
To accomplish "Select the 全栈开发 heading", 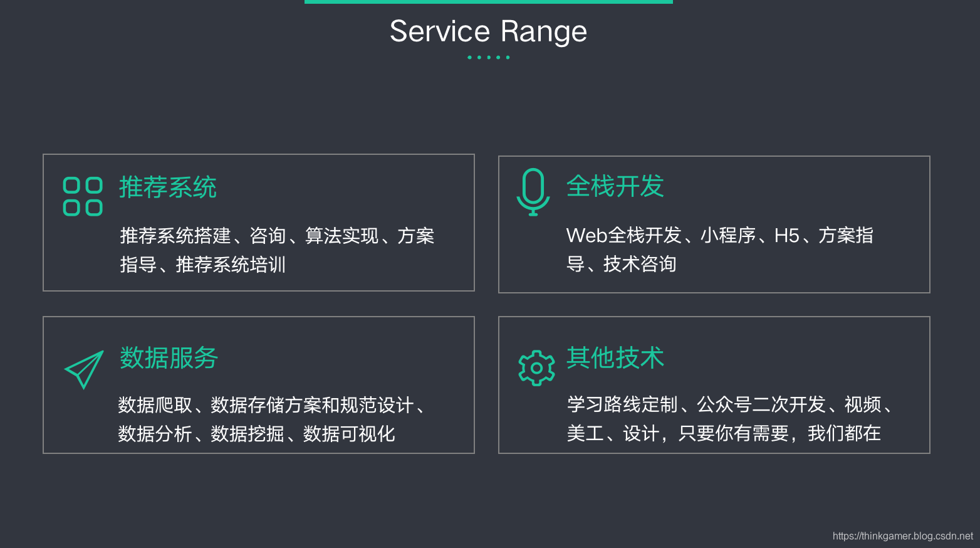I will tap(615, 186).
